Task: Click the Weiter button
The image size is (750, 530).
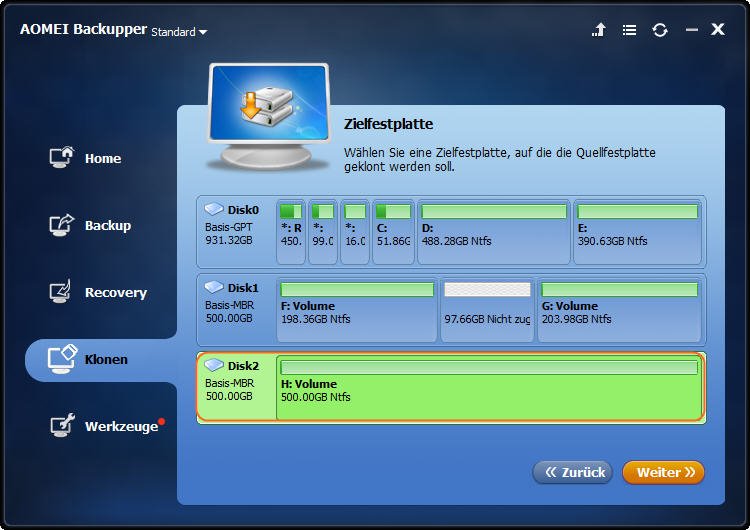Action: pyautogui.click(x=663, y=473)
